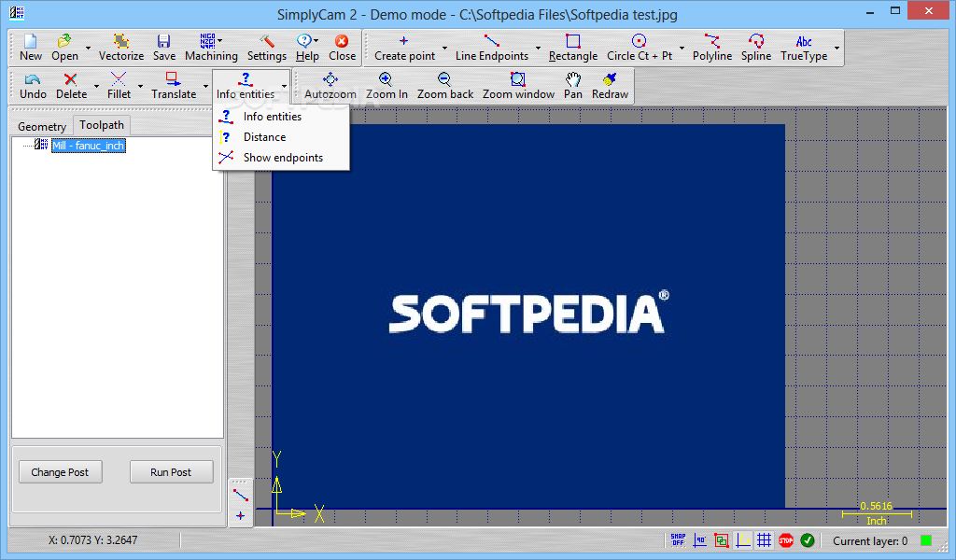Save the current file
The height and width of the screenshot is (560, 956).
coord(164,48)
